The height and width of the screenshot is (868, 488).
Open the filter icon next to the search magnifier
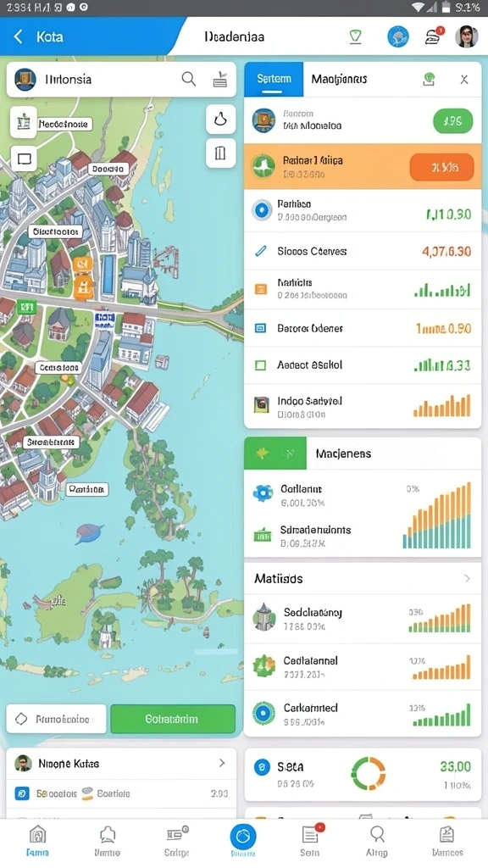[220, 80]
